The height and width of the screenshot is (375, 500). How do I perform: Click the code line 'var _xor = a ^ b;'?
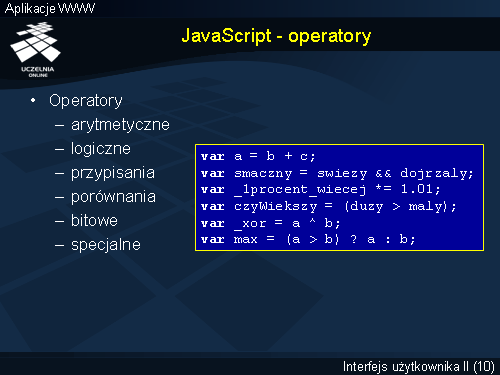coord(270,223)
